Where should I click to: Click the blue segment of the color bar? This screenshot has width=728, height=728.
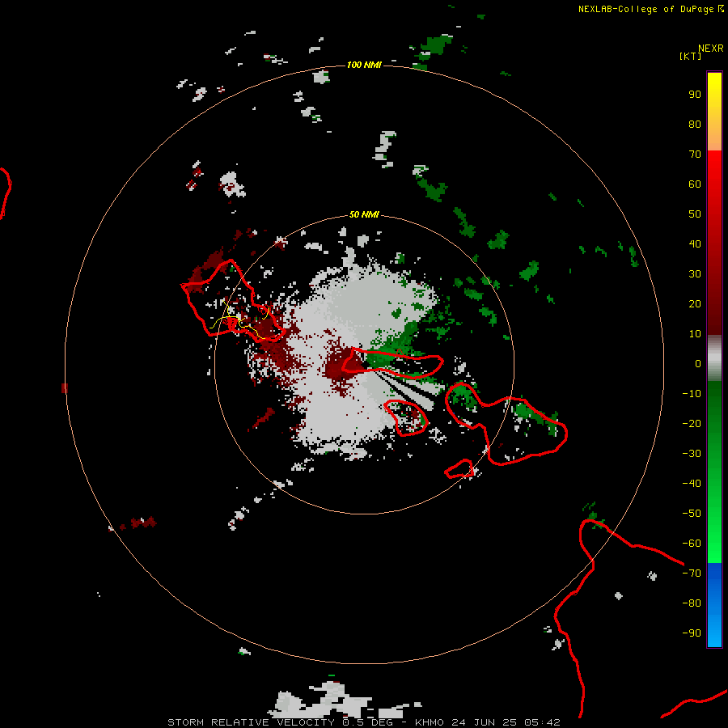[714, 605]
